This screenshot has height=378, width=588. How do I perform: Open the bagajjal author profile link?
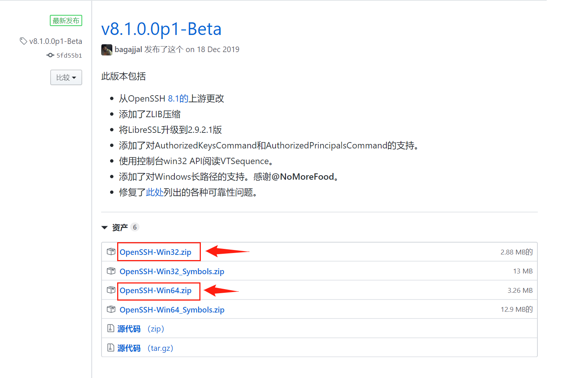click(x=128, y=49)
